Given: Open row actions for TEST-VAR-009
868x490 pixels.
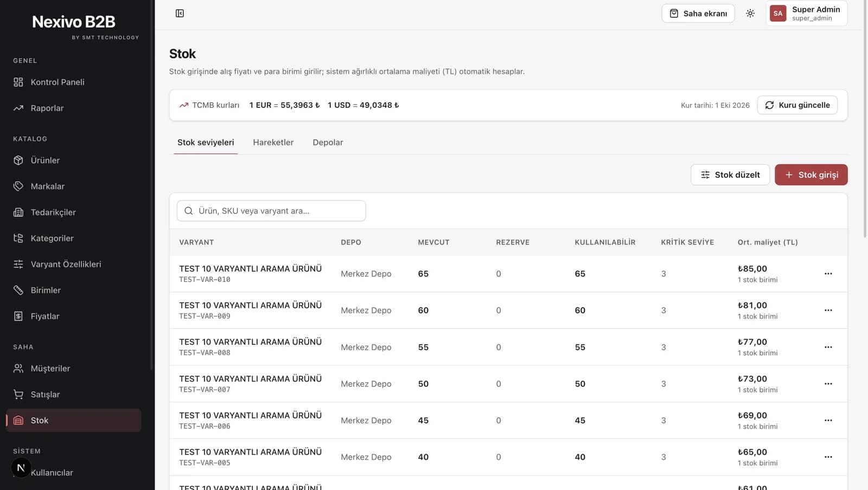Looking at the screenshot, I should tap(828, 310).
